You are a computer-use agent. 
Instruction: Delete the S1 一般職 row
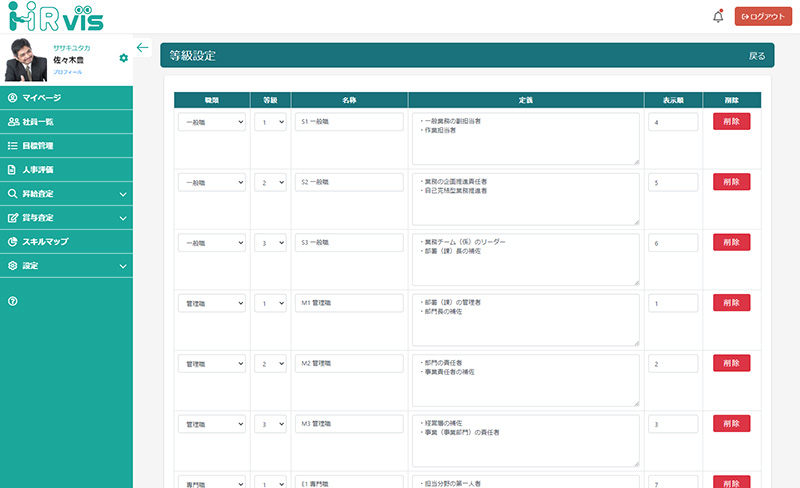[732, 121]
